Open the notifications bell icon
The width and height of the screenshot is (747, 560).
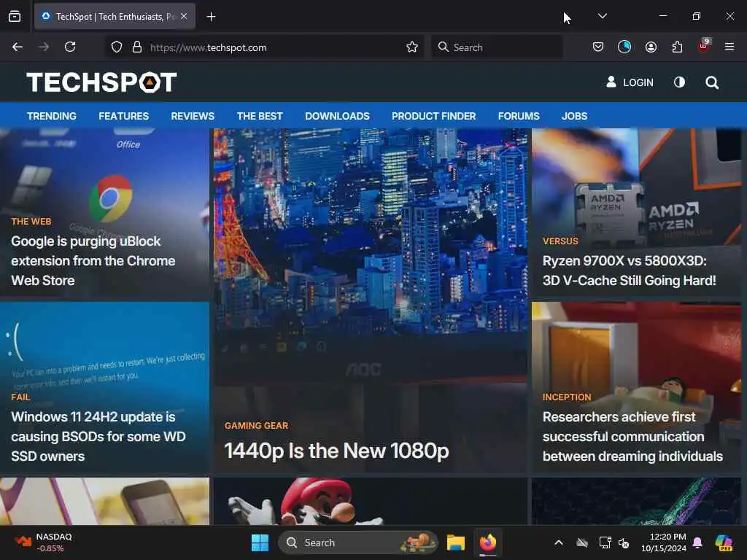pyautogui.click(x=697, y=542)
